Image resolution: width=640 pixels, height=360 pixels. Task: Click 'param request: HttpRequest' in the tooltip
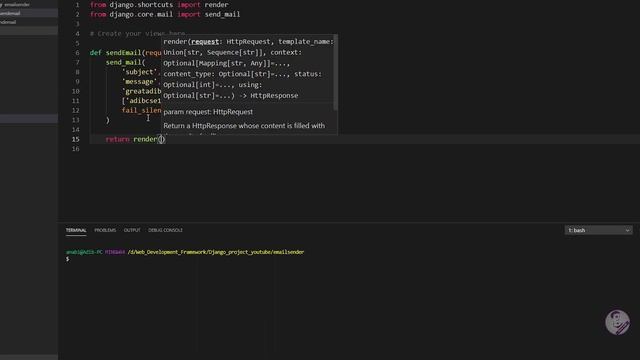pyautogui.click(x=208, y=111)
